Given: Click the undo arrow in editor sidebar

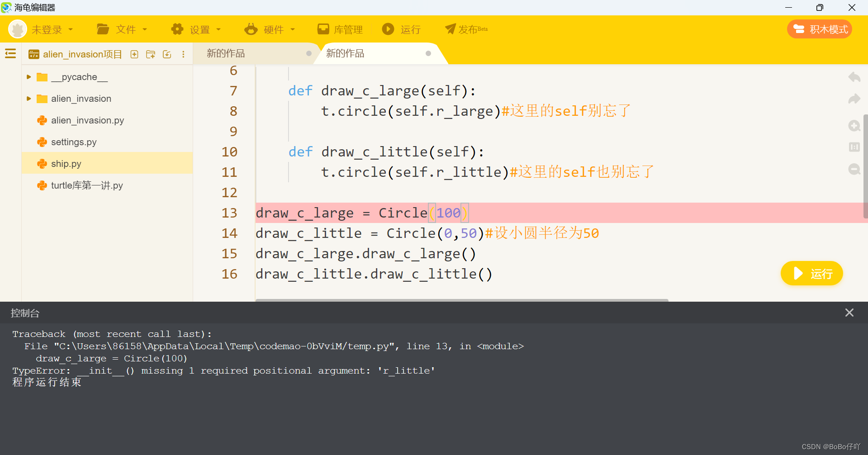Looking at the screenshot, I should pyautogui.click(x=854, y=77).
